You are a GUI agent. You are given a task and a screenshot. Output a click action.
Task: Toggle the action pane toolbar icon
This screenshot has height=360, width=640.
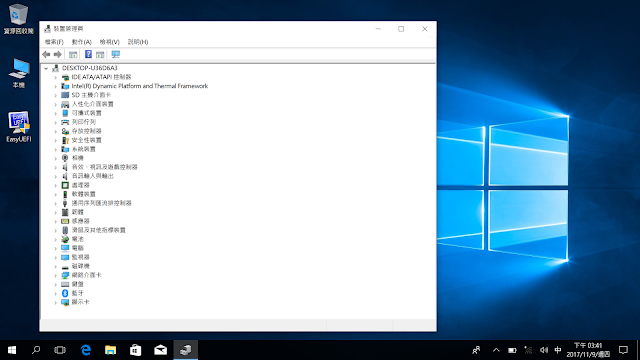pos(100,54)
